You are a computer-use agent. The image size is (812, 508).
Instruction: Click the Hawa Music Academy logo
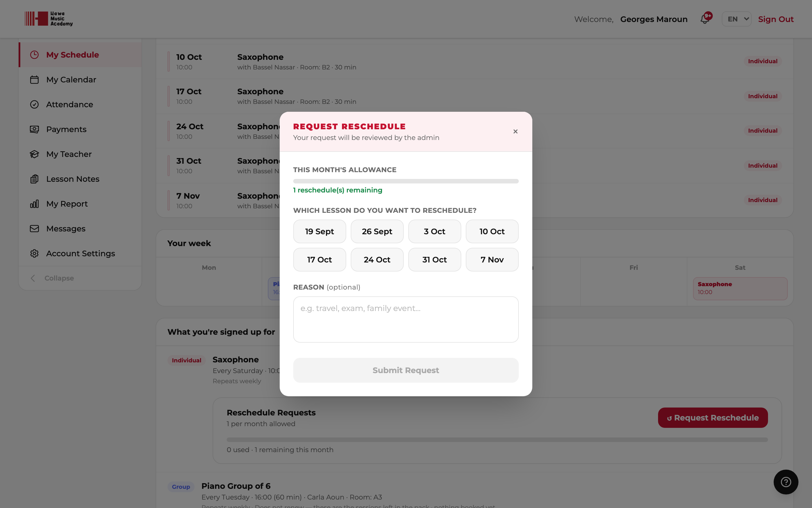coord(49,19)
